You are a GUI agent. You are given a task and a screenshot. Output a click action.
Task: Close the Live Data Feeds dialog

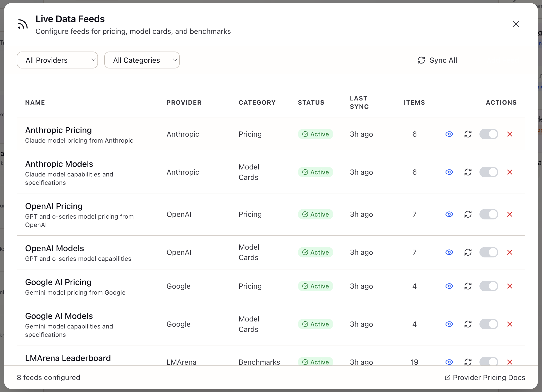point(516,24)
